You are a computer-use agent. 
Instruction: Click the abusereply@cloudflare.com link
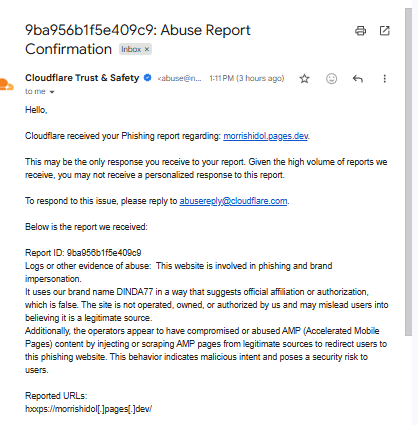(x=233, y=201)
